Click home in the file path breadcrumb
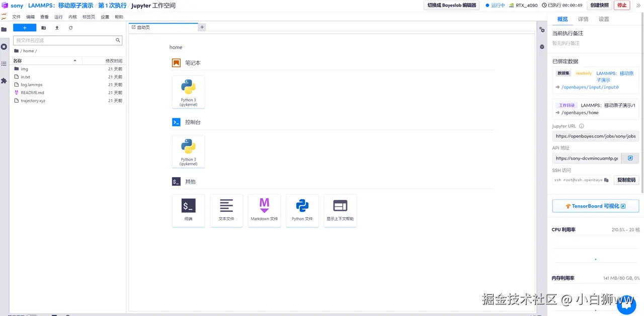This screenshot has width=644, height=316. click(28, 51)
